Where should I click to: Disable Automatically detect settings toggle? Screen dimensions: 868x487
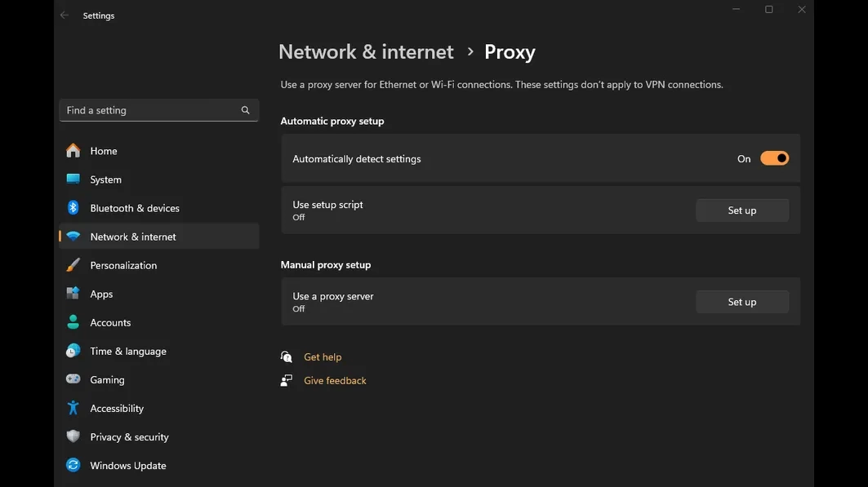(x=774, y=158)
